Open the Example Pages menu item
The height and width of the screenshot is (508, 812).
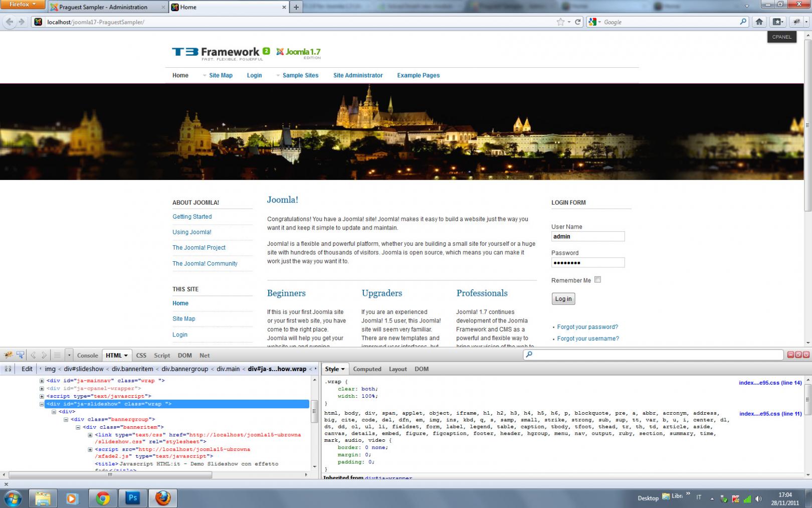[x=419, y=75]
